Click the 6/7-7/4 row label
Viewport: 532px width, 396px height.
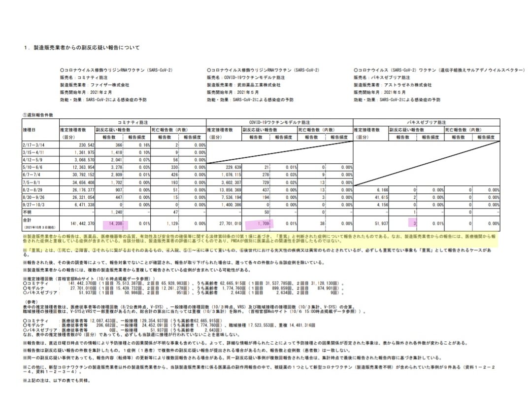tap(31, 175)
